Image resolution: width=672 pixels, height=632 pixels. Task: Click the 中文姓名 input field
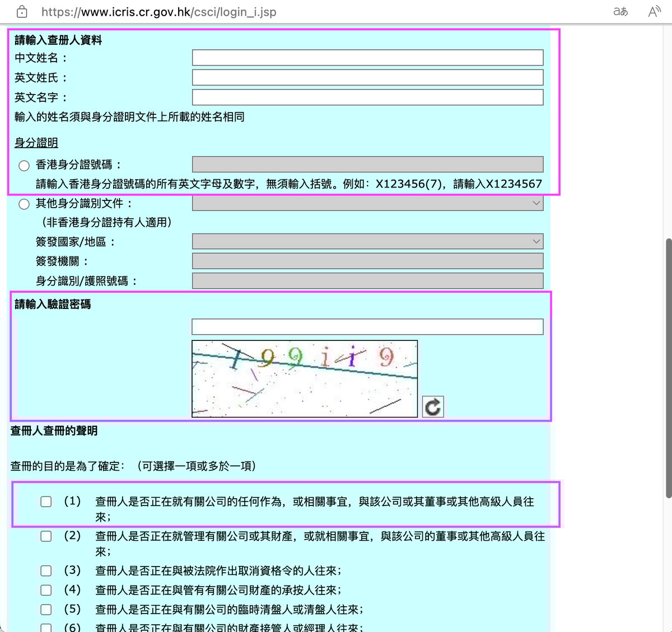pyautogui.click(x=367, y=58)
